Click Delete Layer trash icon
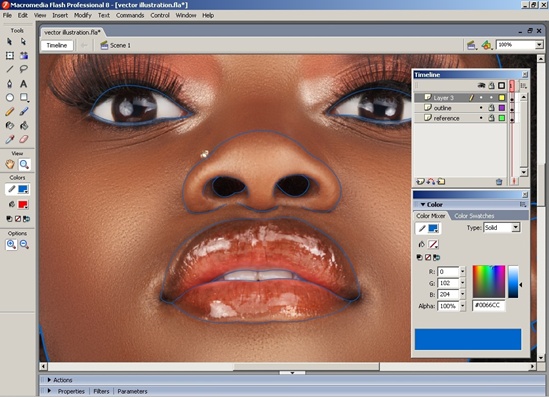549x397 pixels. pos(499,181)
